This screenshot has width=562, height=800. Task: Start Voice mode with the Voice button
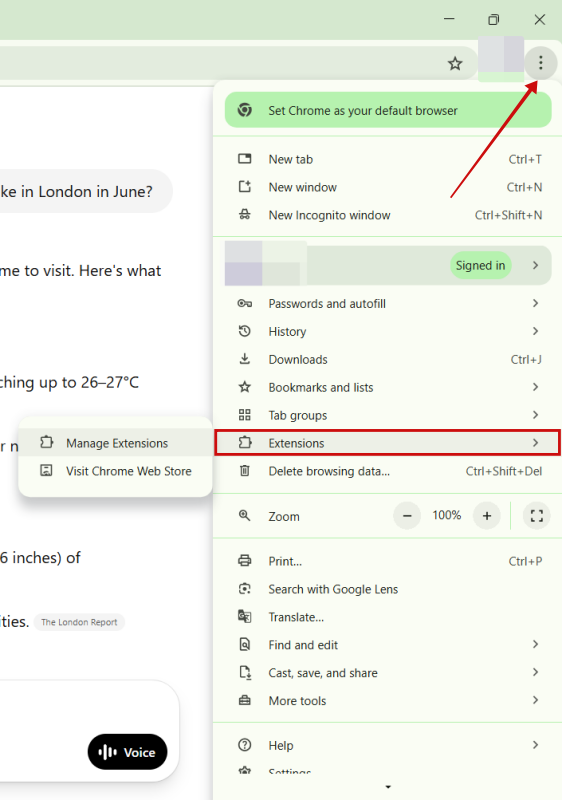click(127, 752)
